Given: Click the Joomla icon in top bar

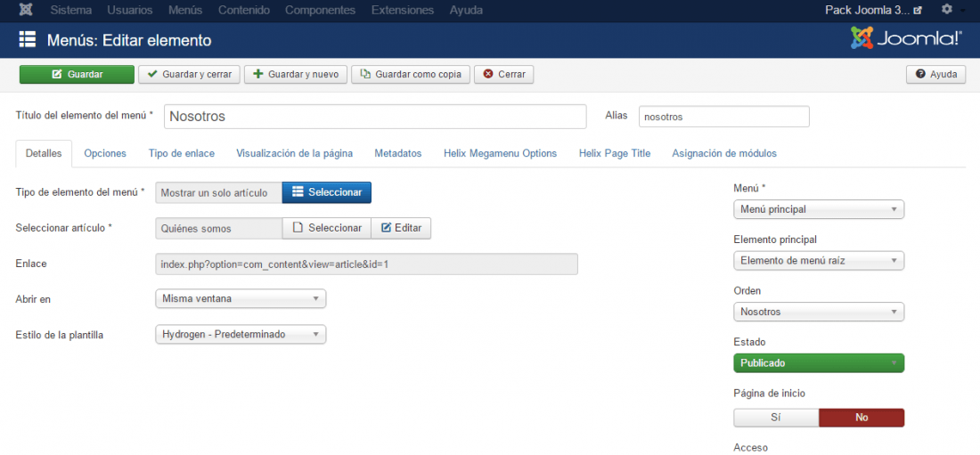Looking at the screenshot, I should point(27,10).
